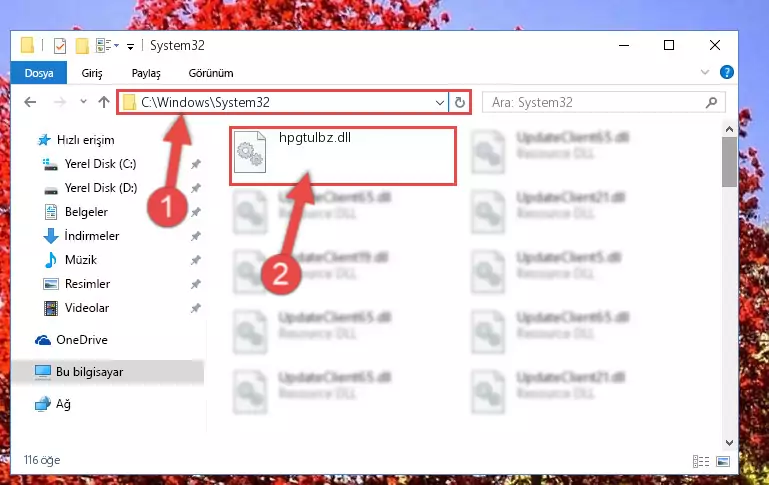The image size is (769, 485).
Task: Click the vertical scrollbar thumb
Action: click(x=729, y=162)
